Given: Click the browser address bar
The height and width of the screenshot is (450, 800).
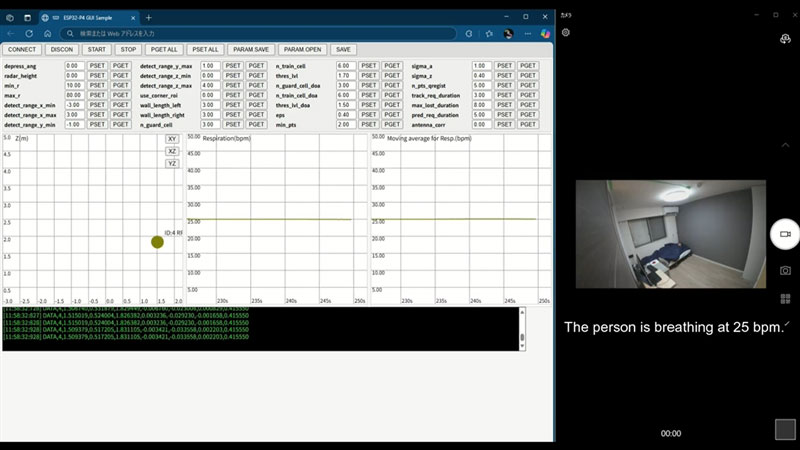Looking at the screenshot, I should coord(250,33).
